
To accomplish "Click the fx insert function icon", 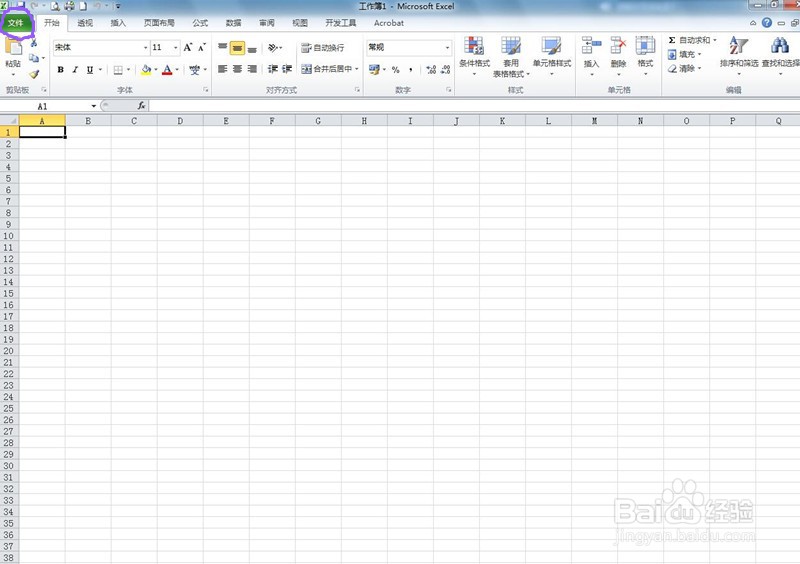I will pyautogui.click(x=141, y=106).
